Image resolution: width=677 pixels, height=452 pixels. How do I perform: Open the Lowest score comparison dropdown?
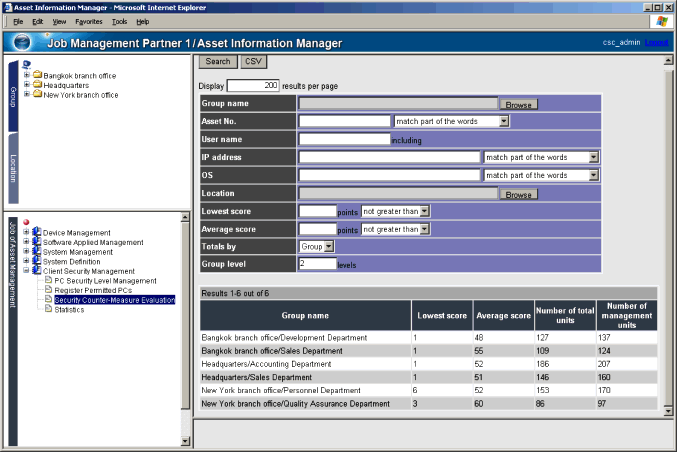424,211
